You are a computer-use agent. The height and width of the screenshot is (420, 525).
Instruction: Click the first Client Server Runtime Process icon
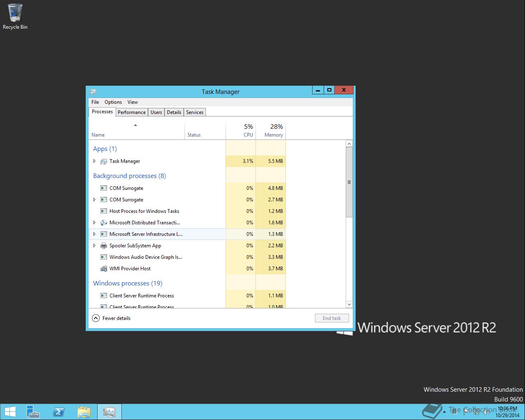104,296
